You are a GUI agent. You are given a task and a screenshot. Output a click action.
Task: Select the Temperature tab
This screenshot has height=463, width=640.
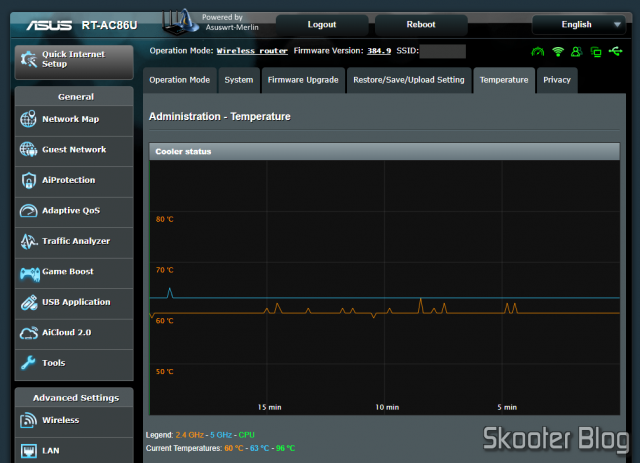point(504,80)
